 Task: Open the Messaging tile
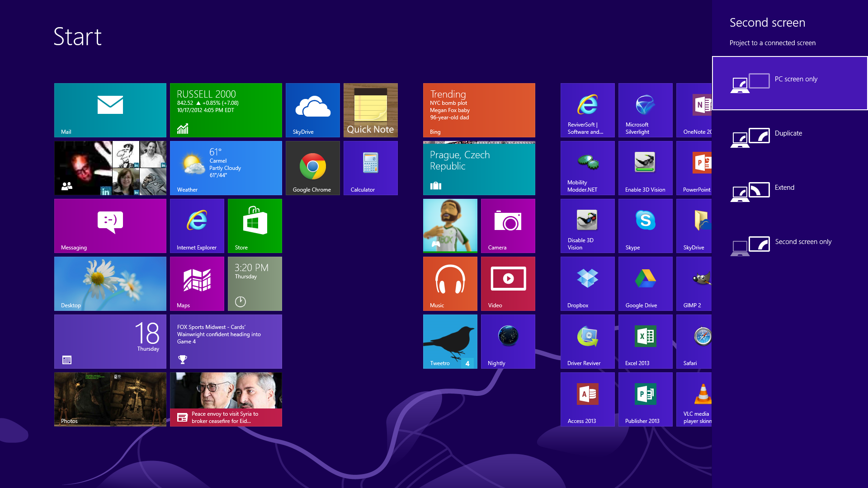pyautogui.click(x=110, y=226)
